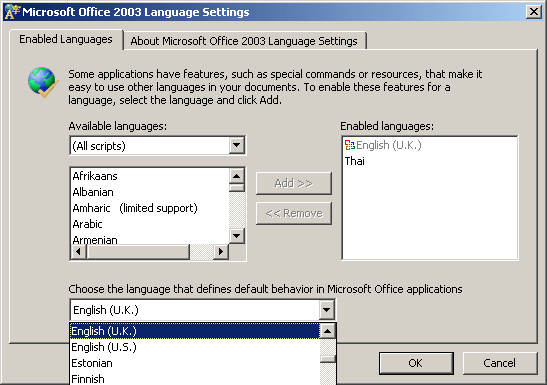Close the Language Settings dialog
The height and width of the screenshot is (385, 547).
click(534, 12)
